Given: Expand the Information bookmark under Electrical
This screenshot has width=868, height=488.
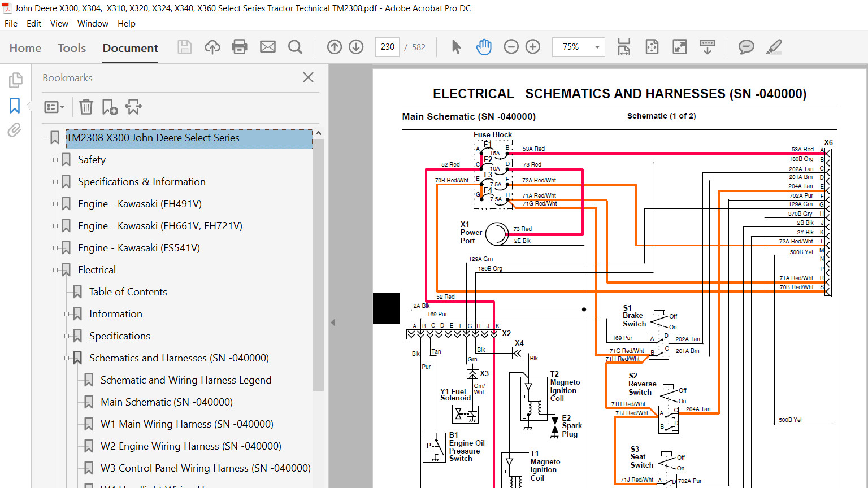Looking at the screenshot, I should pyautogui.click(x=67, y=314).
